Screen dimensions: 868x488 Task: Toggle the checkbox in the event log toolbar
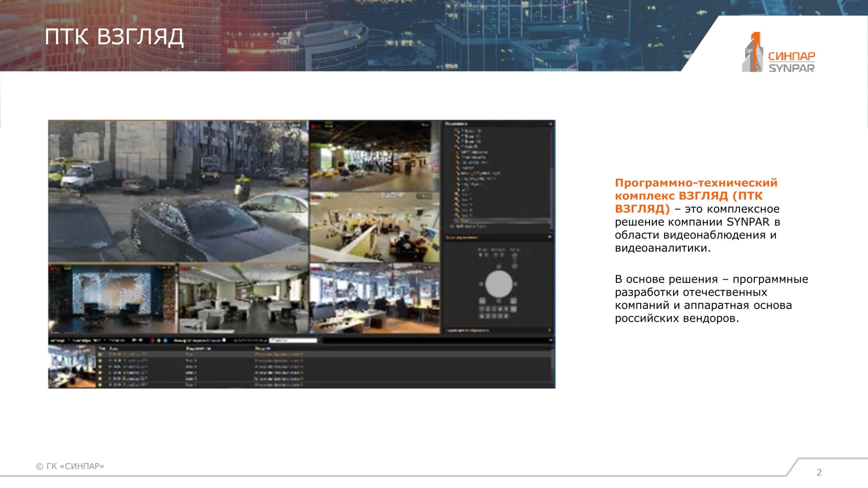(x=224, y=340)
